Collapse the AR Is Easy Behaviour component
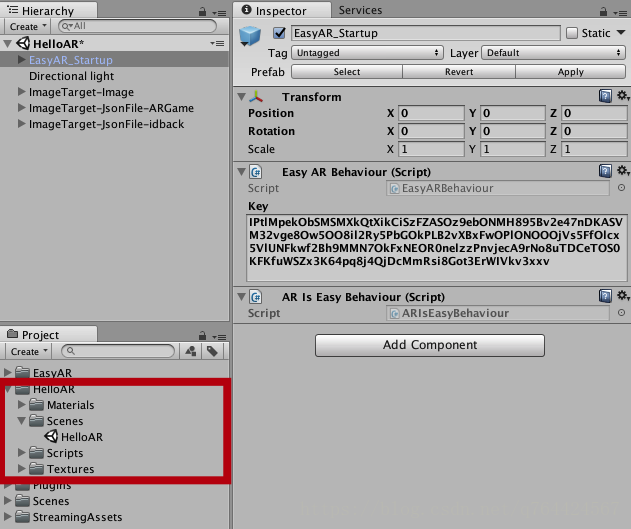This screenshot has height=529, width=631. point(241,297)
